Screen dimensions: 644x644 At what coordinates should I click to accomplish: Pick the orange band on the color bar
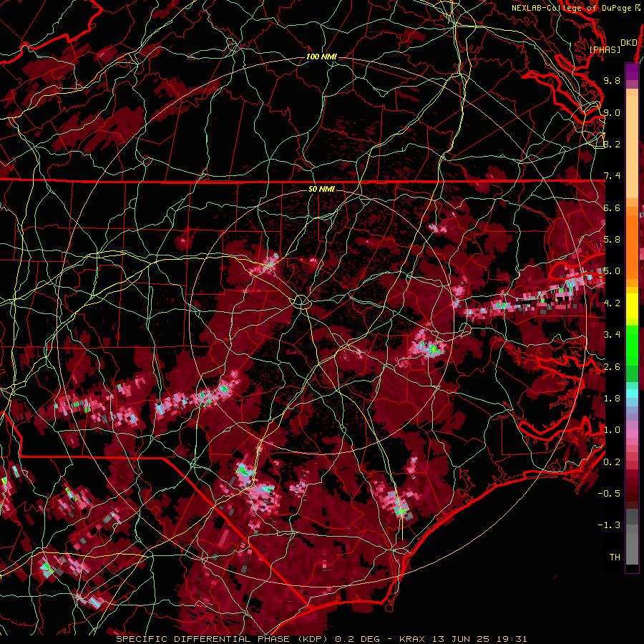[x=632, y=243]
